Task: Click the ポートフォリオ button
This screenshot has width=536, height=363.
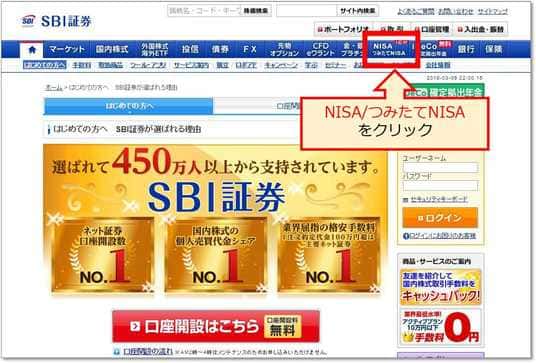Action: pyautogui.click(x=343, y=29)
